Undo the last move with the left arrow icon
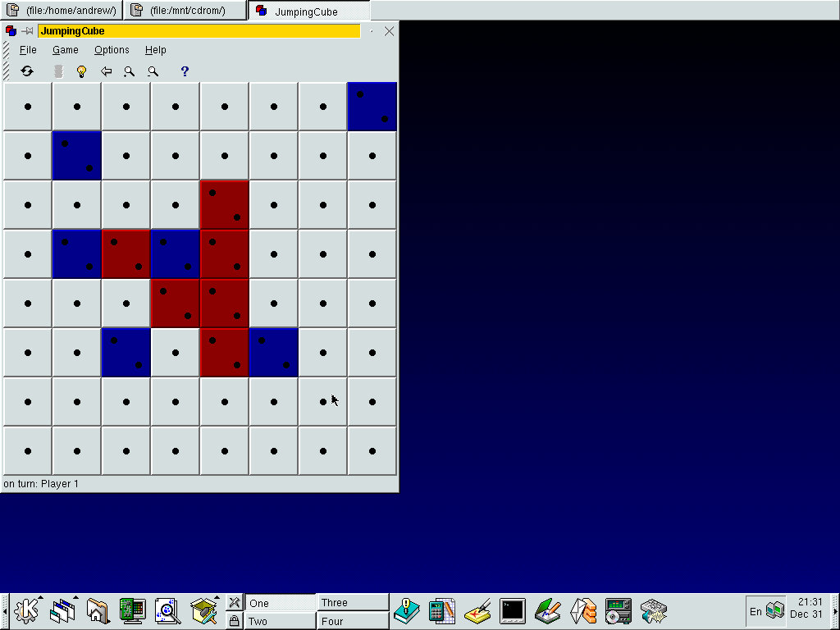The width and height of the screenshot is (840, 630). coord(106,71)
